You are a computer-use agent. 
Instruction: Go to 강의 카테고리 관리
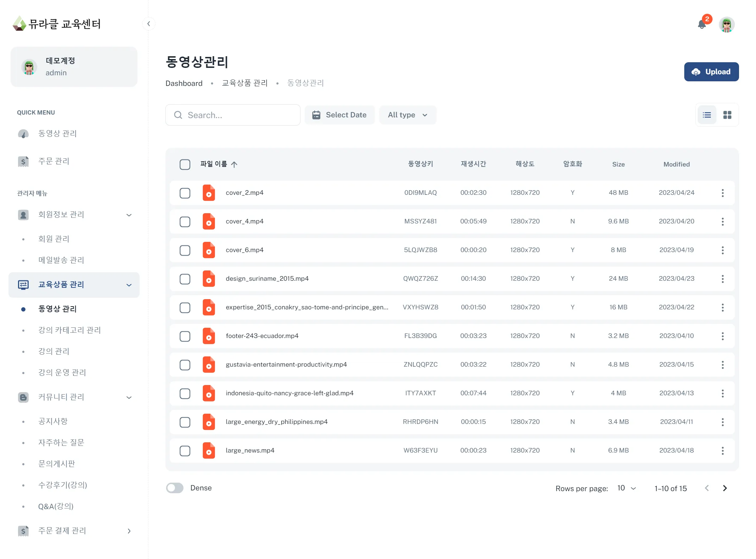tap(70, 330)
